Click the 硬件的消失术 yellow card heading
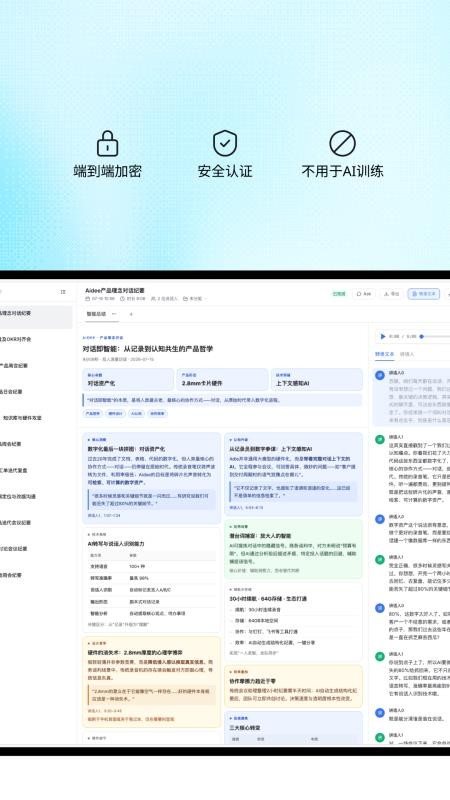The width and height of the screenshot is (450, 800). (135, 653)
